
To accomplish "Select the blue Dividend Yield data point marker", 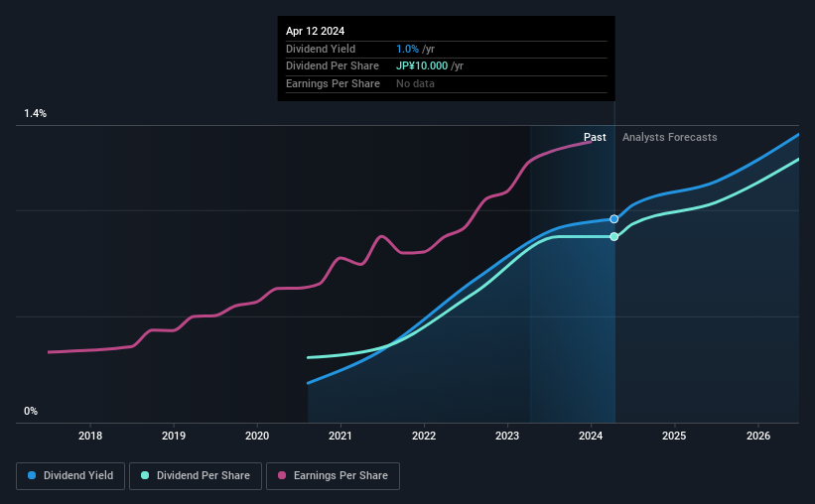I will pos(613,219).
